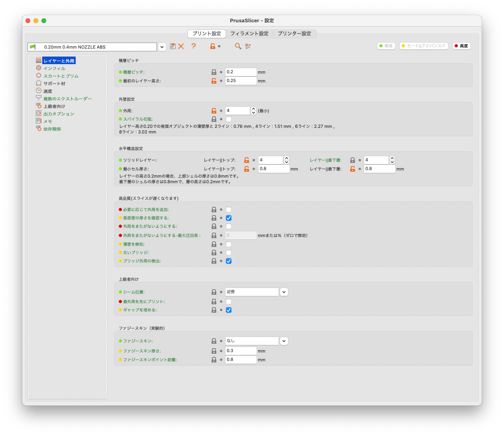Uncheck 垂直壁の厚さを確認する checkbox
Screen dimensions: 504x435
229,218
